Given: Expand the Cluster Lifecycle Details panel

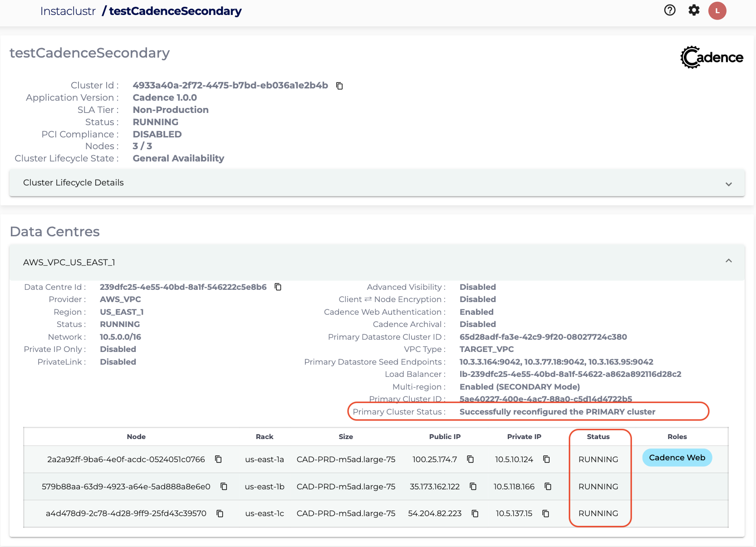Looking at the screenshot, I should tap(73, 183).
